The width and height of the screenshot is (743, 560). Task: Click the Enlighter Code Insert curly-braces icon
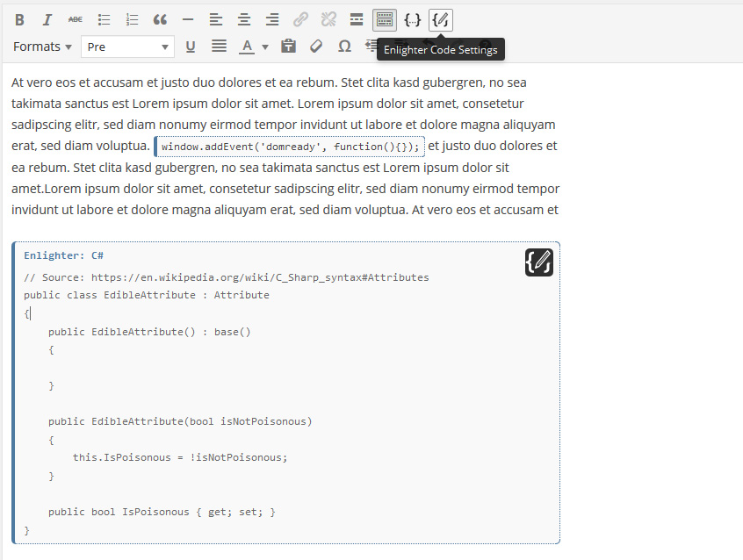tap(413, 19)
